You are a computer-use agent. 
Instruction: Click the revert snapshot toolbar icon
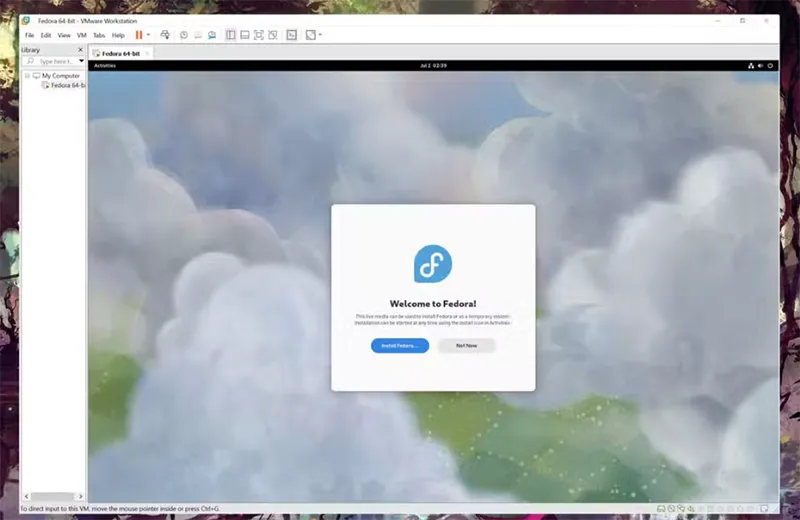[198, 35]
